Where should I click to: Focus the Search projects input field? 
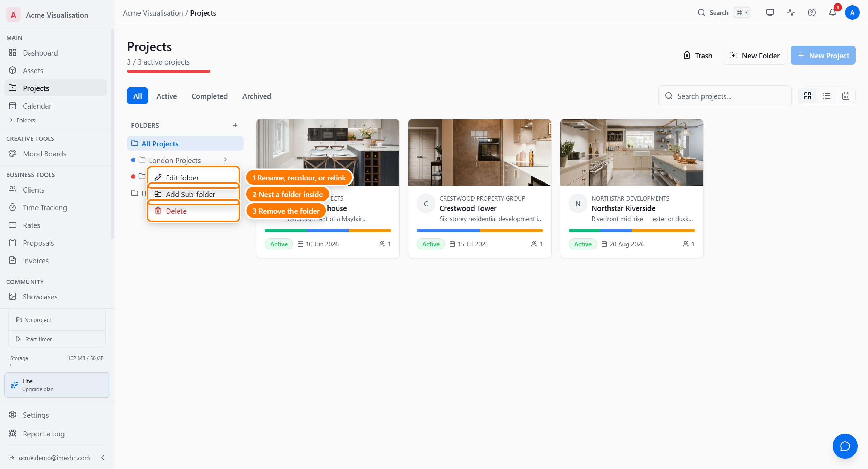725,96
